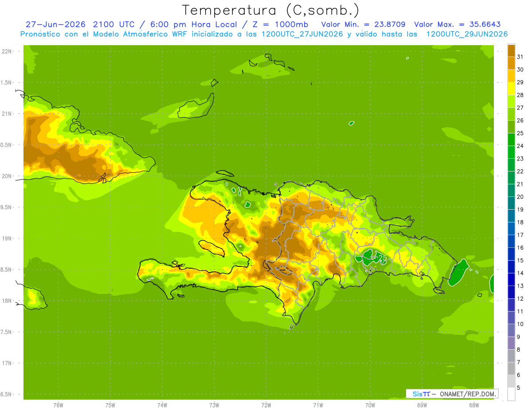The image size is (532, 411).
Task: Click the "Temperatura (C,somb.)" title
Action: (x=271, y=10)
